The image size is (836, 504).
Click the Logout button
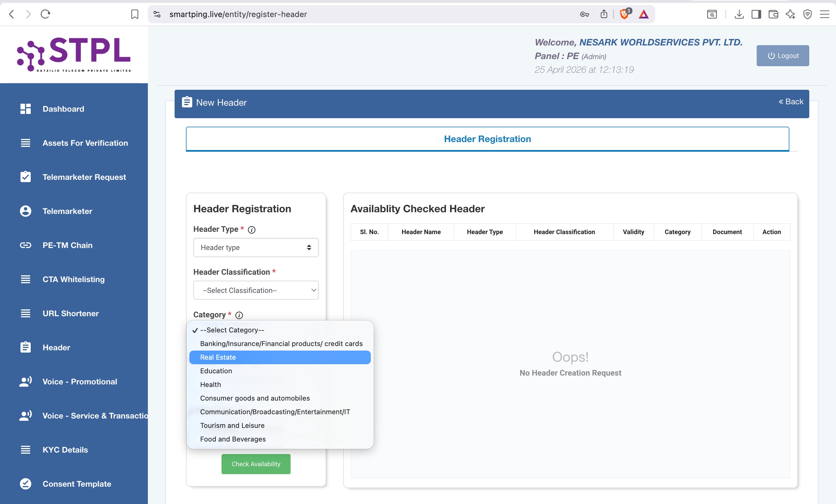(783, 56)
